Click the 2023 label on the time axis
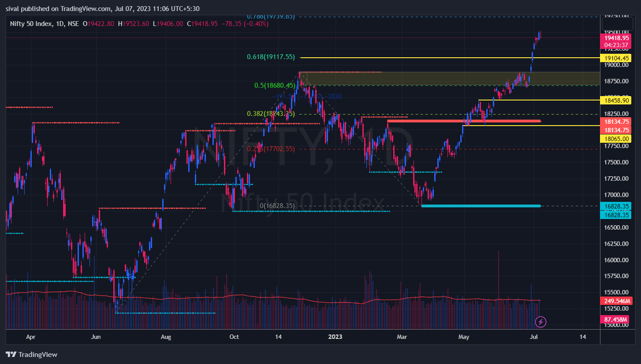This screenshot has width=641, height=364. tap(335, 337)
